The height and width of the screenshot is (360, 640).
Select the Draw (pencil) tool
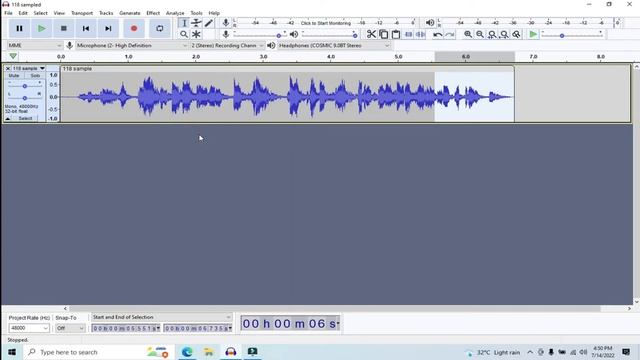(x=209, y=23)
